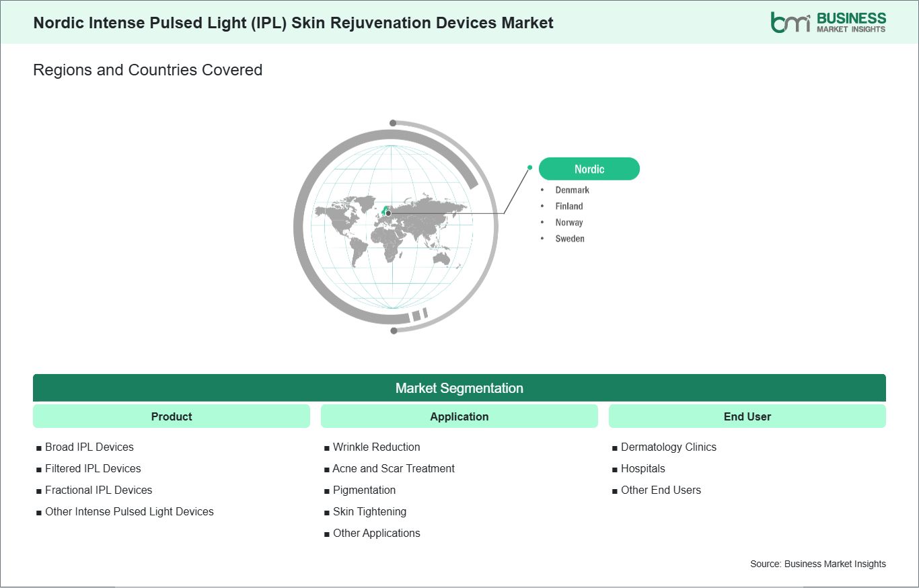Screen dimensions: 919x588
Task: Choose Sweden in the country list
Action: pyautogui.click(x=570, y=239)
